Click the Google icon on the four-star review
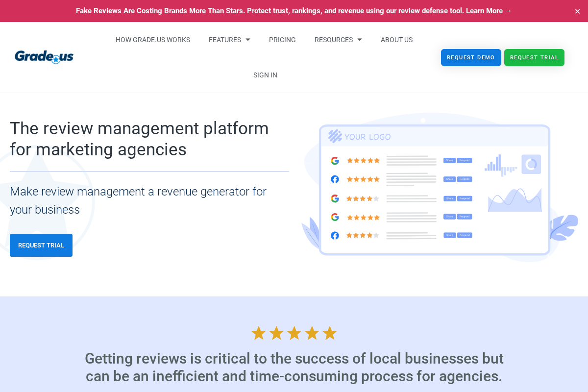The width and height of the screenshot is (588, 392). pos(335,198)
